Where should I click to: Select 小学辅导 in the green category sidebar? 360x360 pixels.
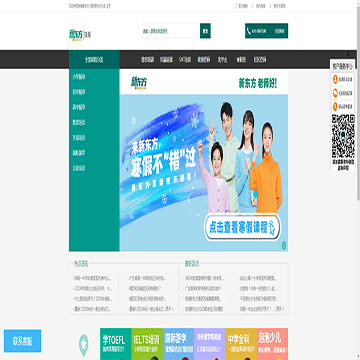click(79, 77)
